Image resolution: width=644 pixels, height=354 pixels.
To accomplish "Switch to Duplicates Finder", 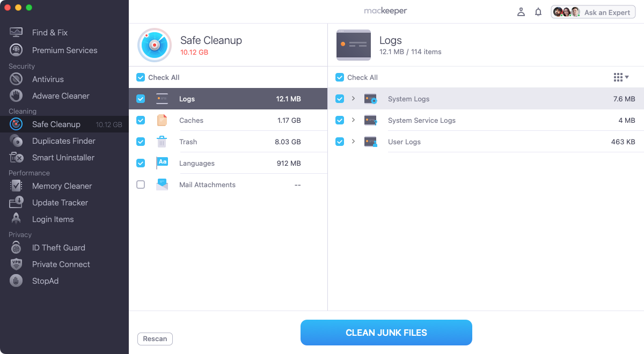I will pos(64,141).
